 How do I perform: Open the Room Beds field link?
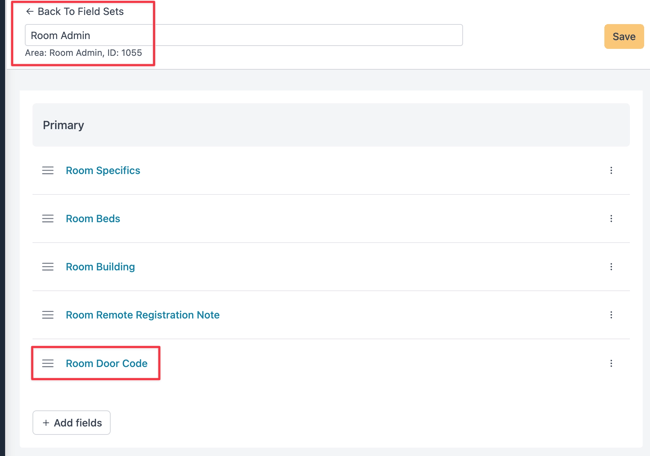[x=93, y=219]
